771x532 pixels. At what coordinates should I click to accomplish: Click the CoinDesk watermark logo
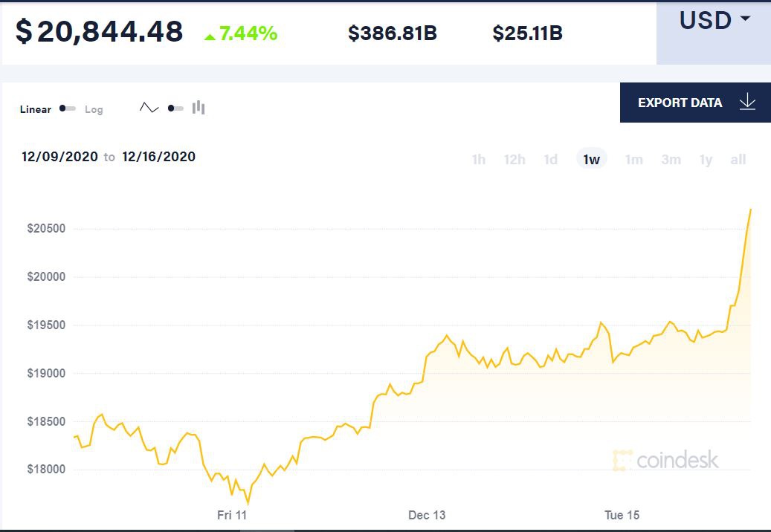[665, 460]
